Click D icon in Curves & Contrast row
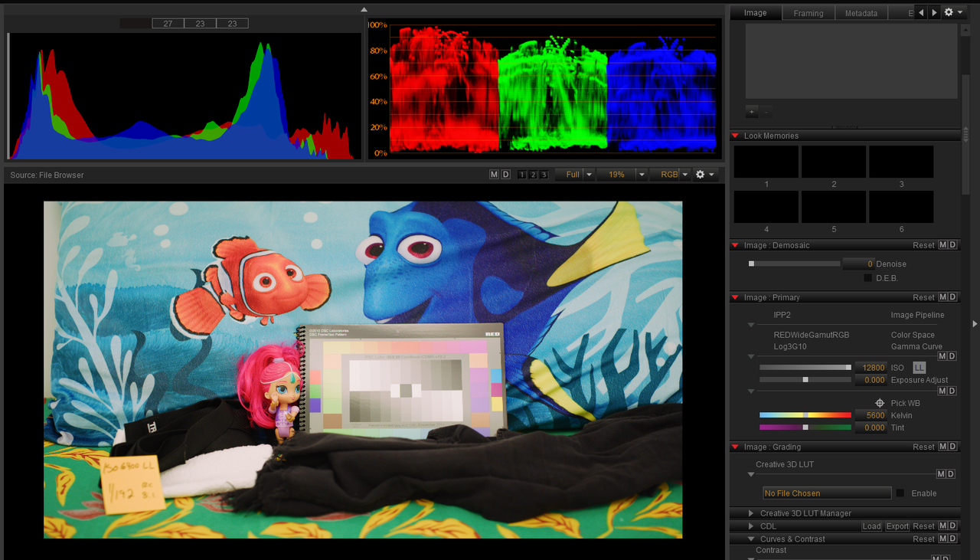980x560 pixels. 953,539
